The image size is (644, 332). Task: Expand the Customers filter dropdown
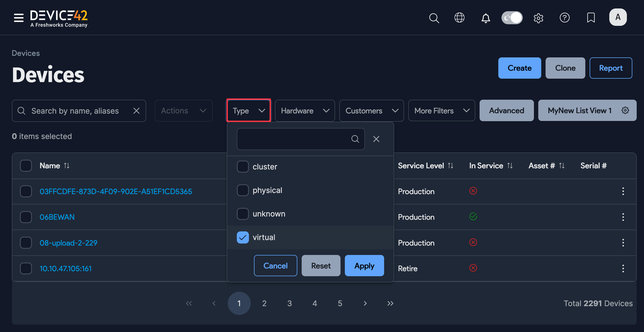[371, 111]
